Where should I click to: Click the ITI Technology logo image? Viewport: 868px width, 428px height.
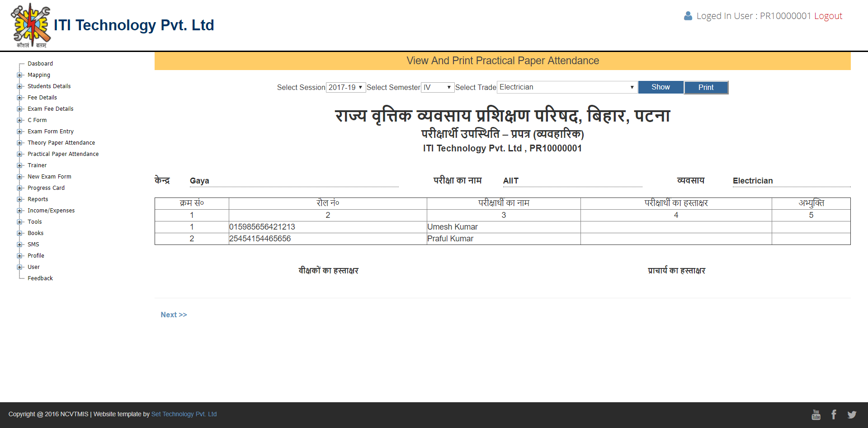31,25
